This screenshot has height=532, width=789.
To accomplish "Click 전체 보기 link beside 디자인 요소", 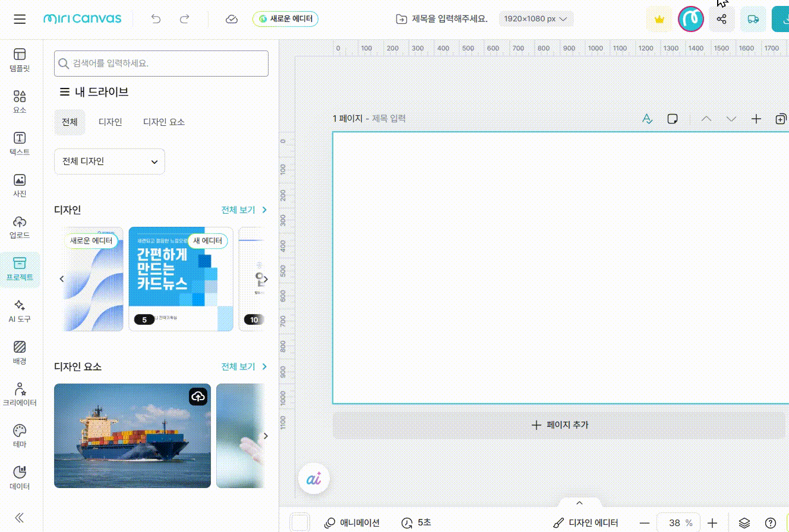I will click(244, 367).
